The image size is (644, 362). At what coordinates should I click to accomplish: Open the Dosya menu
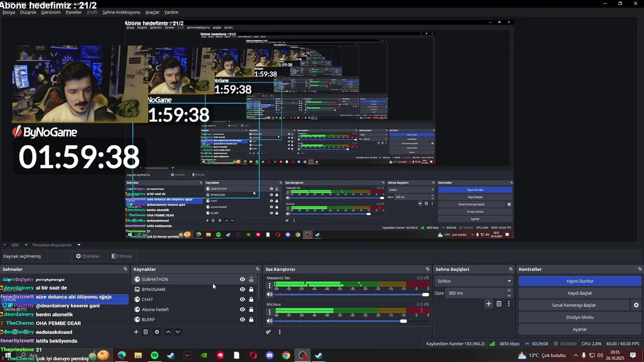click(9, 12)
